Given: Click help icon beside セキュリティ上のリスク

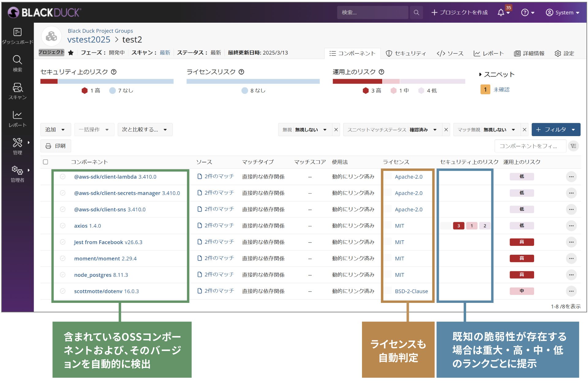Looking at the screenshot, I should click(114, 72).
